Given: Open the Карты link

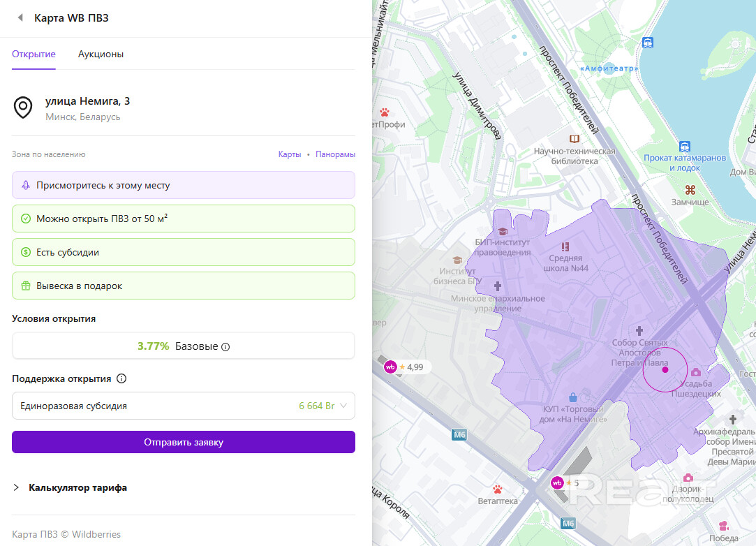Looking at the screenshot, I should click(289, 154).
